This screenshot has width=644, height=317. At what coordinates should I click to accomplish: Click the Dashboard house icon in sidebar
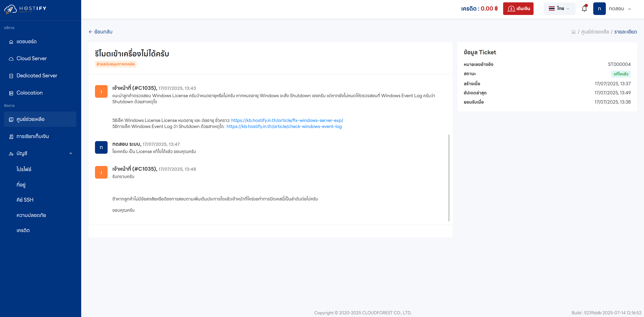[11, 42]
